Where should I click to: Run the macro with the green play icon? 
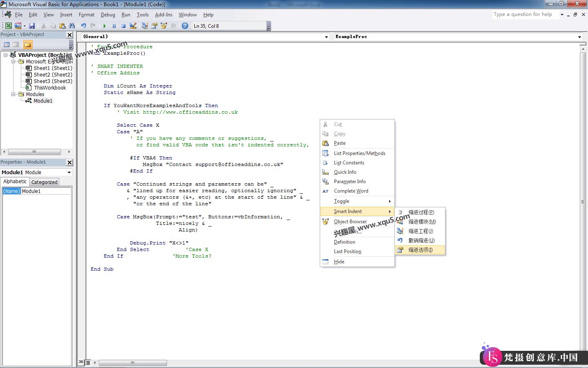(105, 26)
